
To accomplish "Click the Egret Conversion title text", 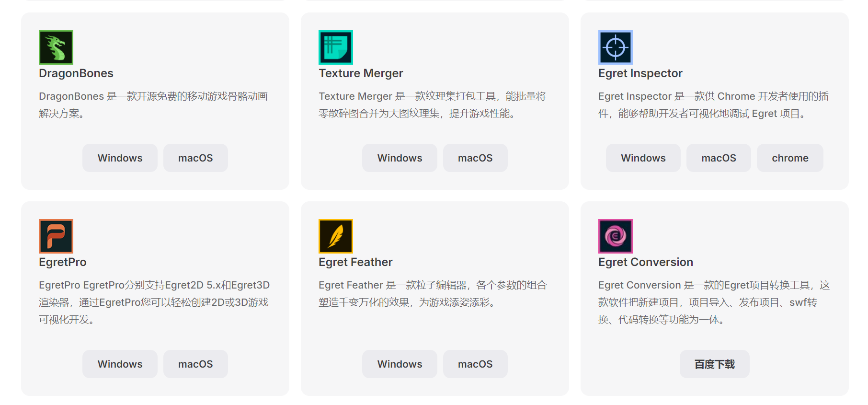I will pos(646,262).
